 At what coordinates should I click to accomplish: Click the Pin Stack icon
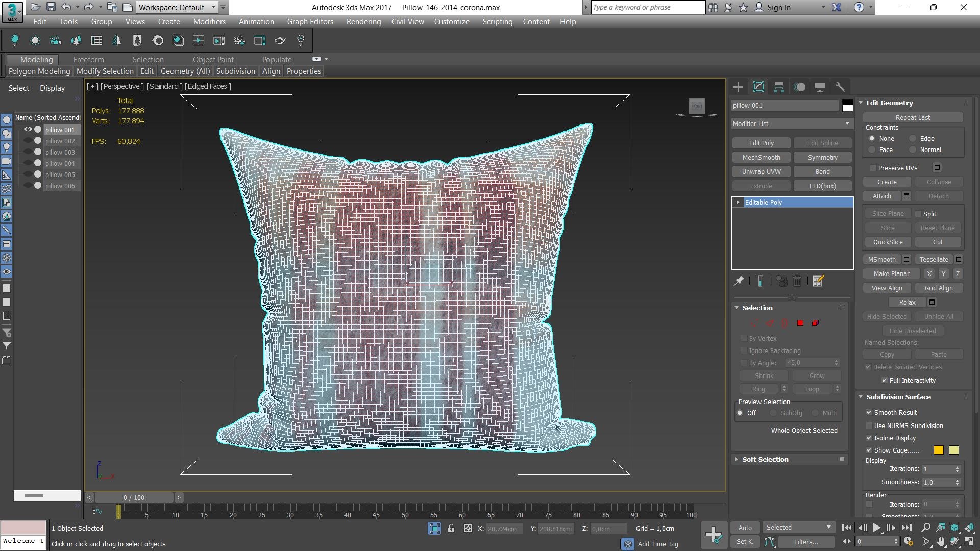click(739, 281)
